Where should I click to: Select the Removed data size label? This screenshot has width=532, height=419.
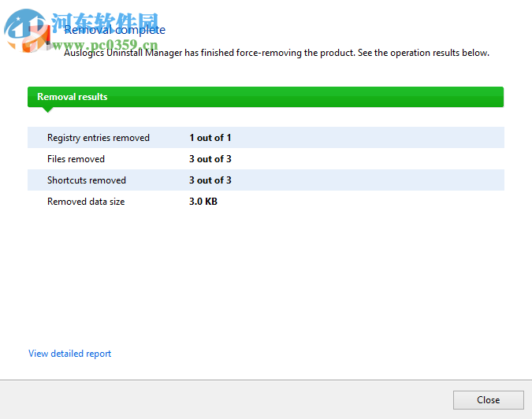86,202
